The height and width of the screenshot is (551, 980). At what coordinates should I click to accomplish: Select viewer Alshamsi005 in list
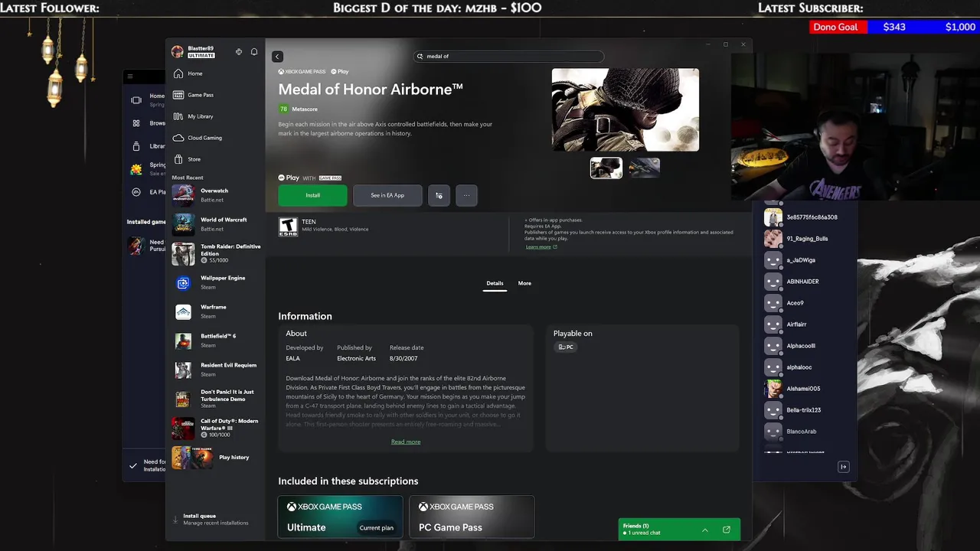pyautogui.click(x=804, y=389)
